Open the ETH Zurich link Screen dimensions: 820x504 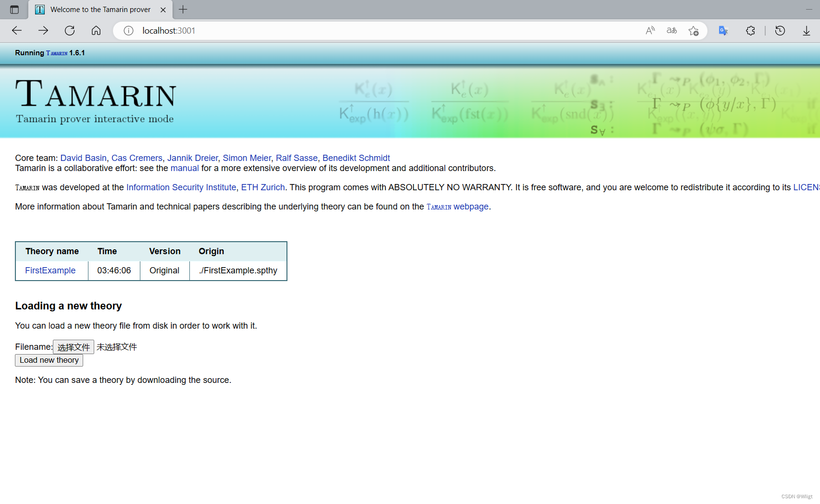tap(263, 187)
